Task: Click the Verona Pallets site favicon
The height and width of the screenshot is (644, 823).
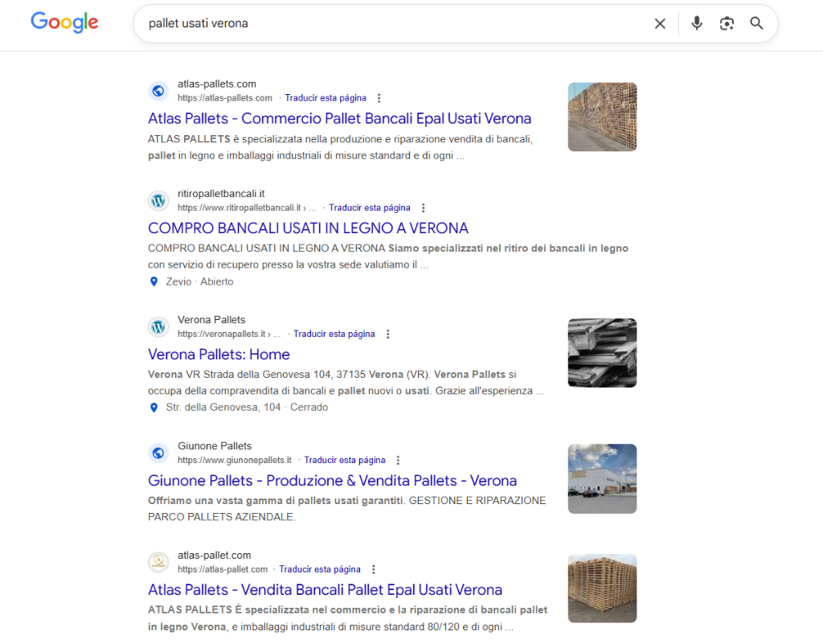Action: (158, 326)
